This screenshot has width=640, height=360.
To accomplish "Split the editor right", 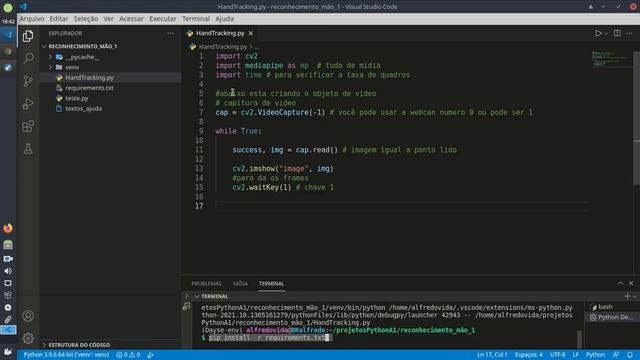I will (x=617, y=33).
